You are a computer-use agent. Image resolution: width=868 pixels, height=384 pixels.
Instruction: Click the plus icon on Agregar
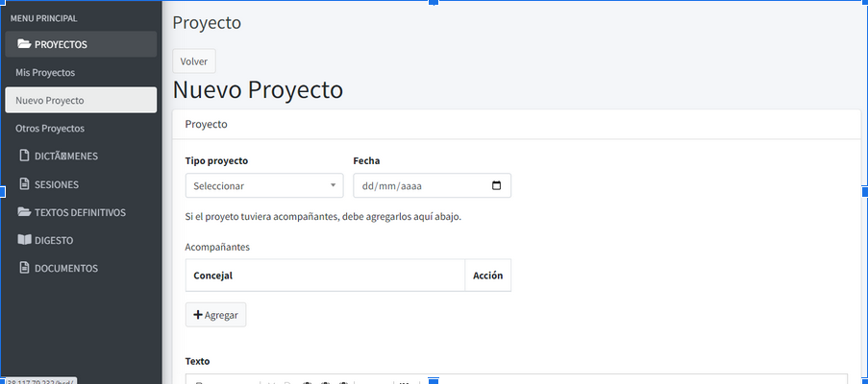[198, 314]
